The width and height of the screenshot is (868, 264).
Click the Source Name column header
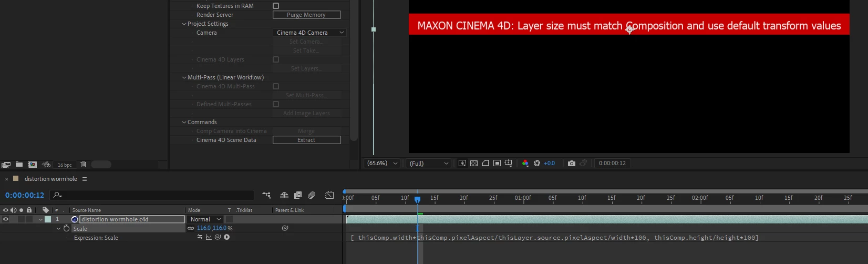(87, 210)
